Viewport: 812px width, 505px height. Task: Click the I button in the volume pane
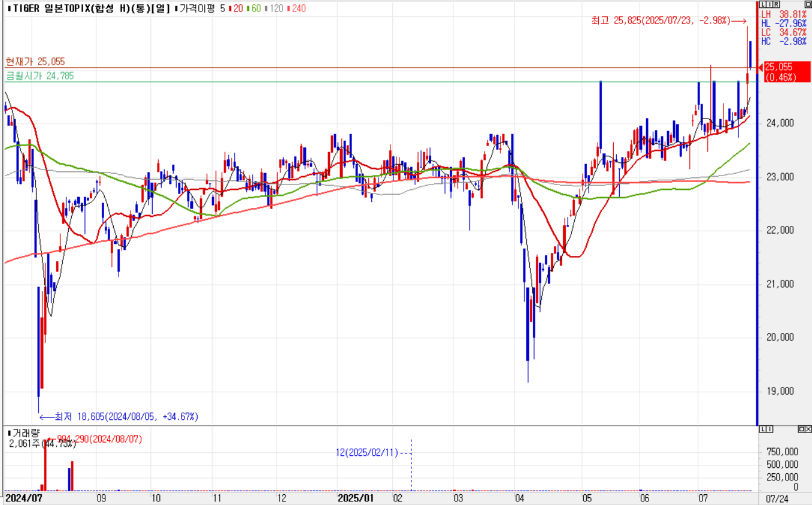point(769,430)
